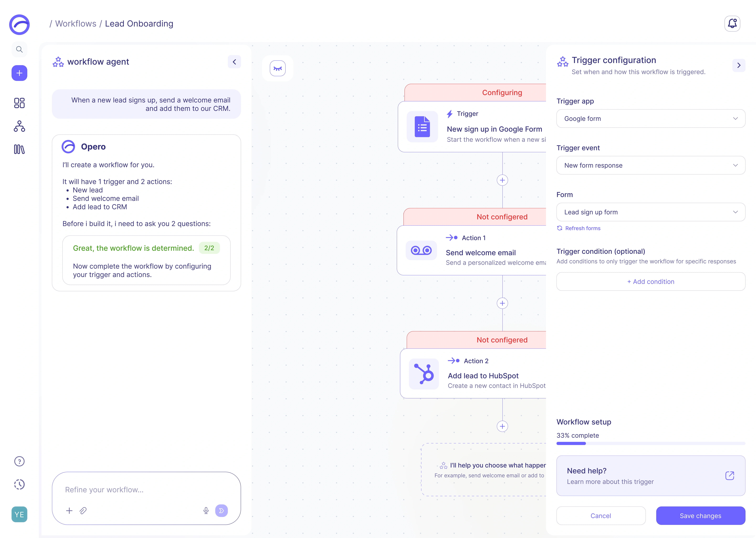Screen dimensions: 756x538
Task: Click the purple plus create button
Action: tap(19, 73)
